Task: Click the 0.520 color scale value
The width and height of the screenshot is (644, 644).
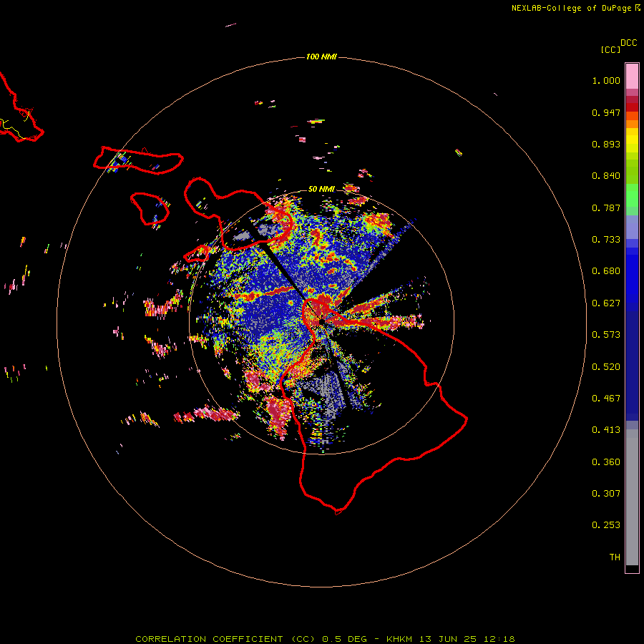Action: 606,367
